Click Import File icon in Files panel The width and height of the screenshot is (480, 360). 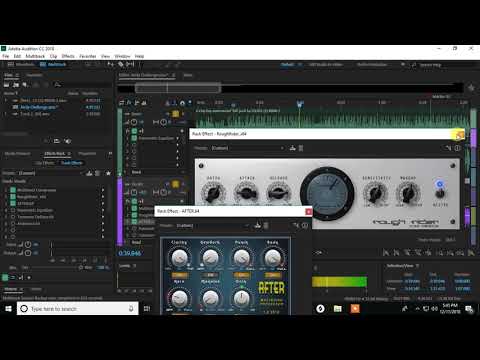tap(16, 85)
